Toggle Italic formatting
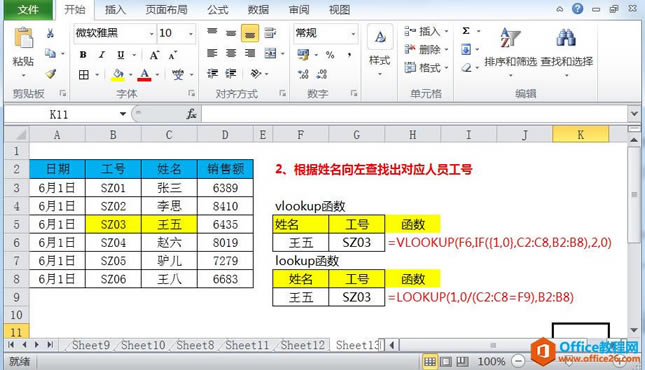Screen dimensions: 645x370 [x=102, y=55]
